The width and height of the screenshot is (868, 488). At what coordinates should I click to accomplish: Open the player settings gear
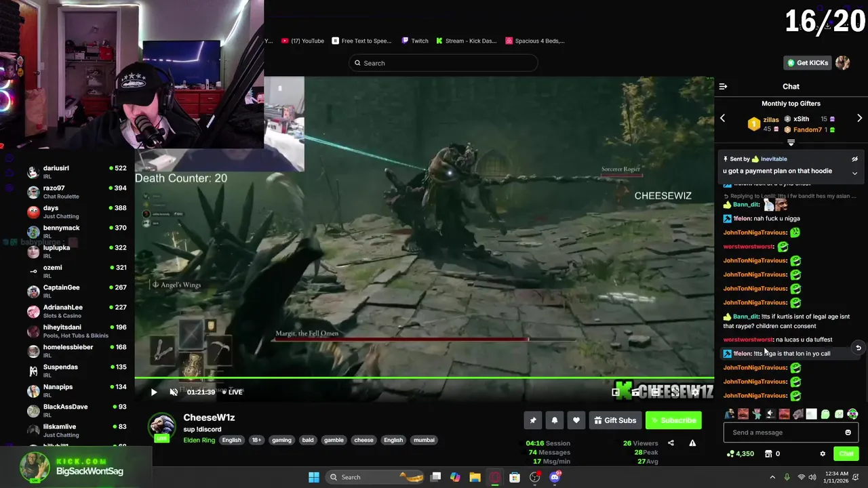tap(695, 392)
